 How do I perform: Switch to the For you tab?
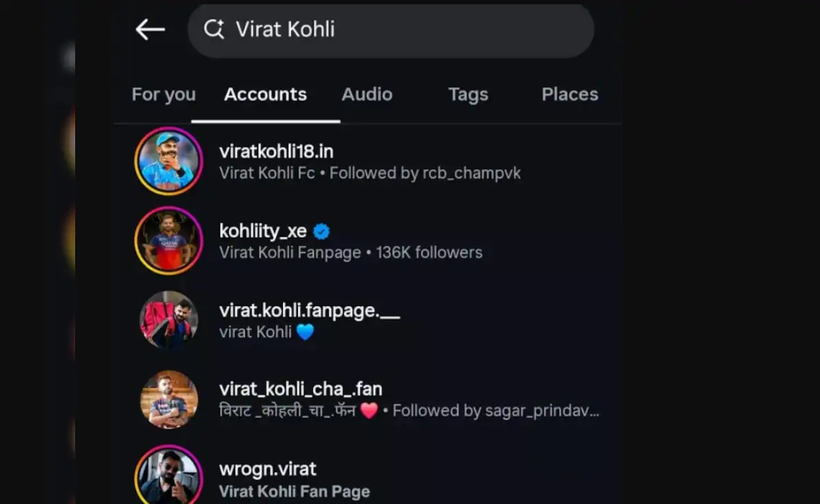tap(163, 94)
